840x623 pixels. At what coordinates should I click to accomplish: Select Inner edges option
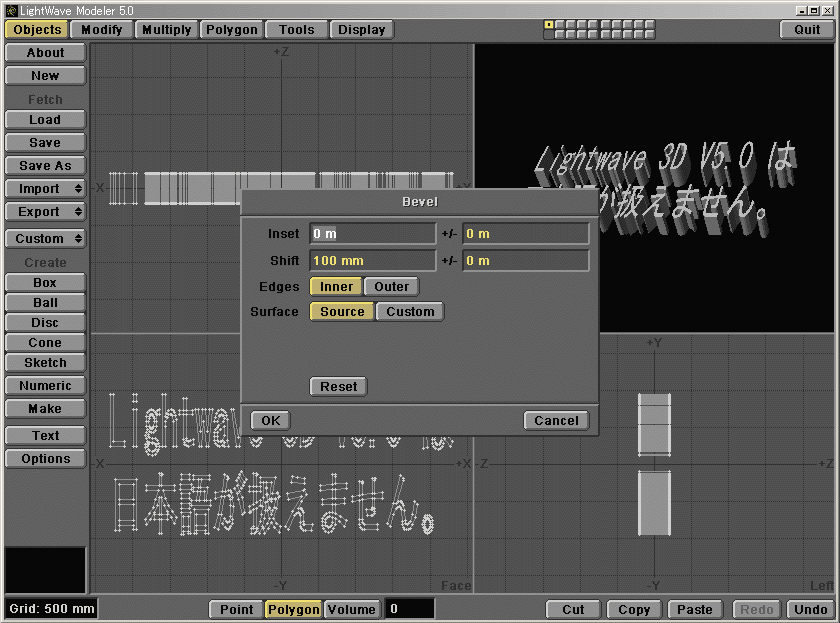click(x=336, y=287)
